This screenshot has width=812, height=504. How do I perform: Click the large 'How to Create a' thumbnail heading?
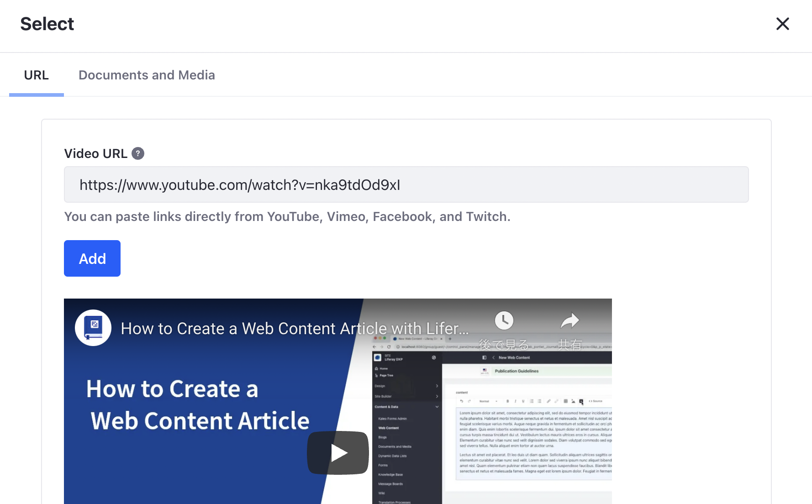(172, 389)
